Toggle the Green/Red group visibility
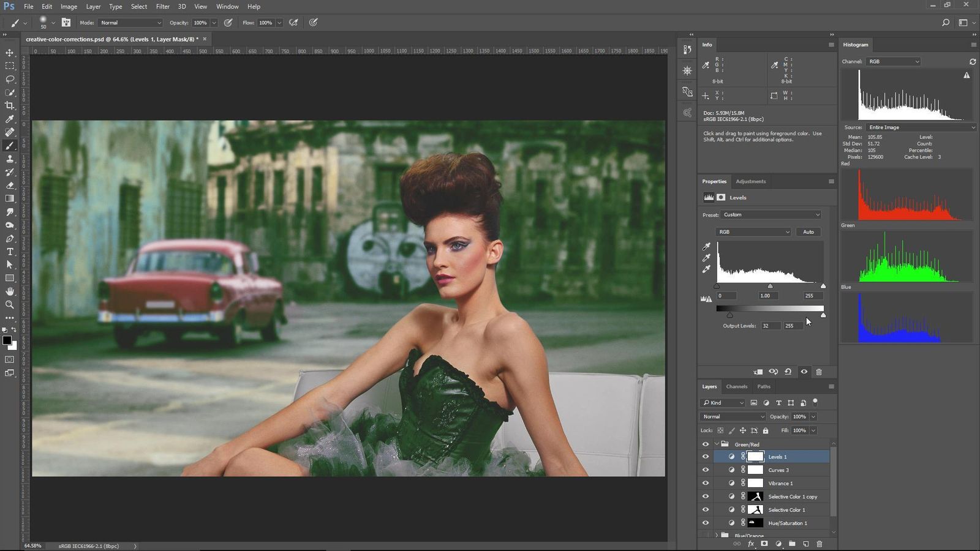The width and height of the screenshot is (980, 551). (x=706, y=444)
